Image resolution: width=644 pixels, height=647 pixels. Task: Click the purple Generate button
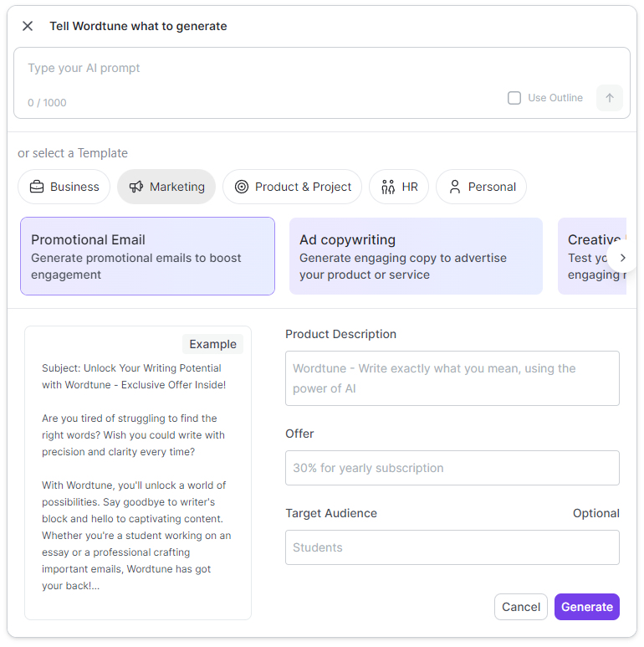pos(586,607)
